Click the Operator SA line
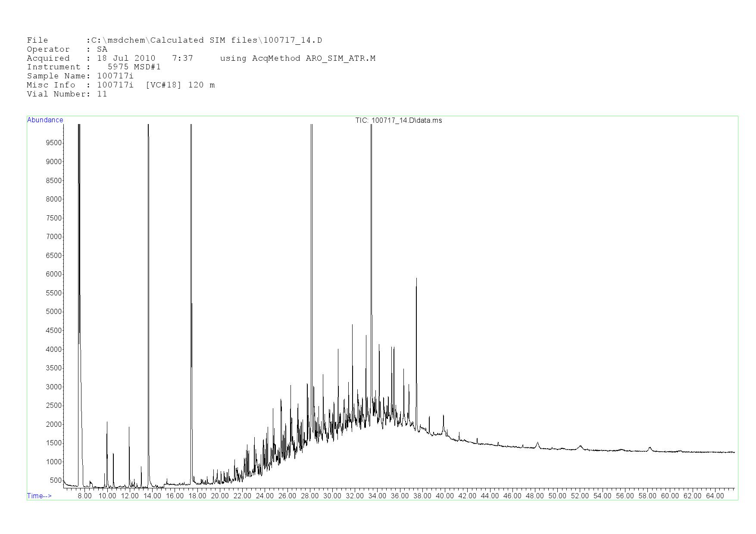756x534 pixels. click(67, 50)
